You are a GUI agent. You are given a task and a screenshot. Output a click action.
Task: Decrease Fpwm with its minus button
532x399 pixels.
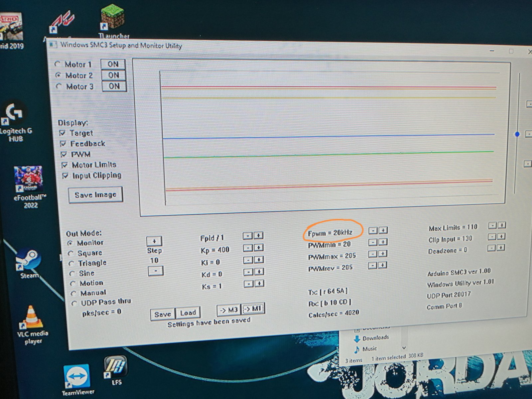(373, 230)
